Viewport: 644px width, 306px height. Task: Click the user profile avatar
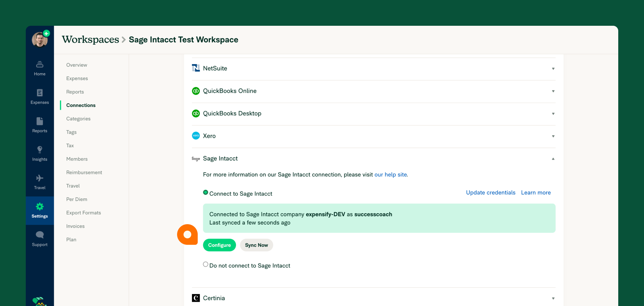[40, 40]
